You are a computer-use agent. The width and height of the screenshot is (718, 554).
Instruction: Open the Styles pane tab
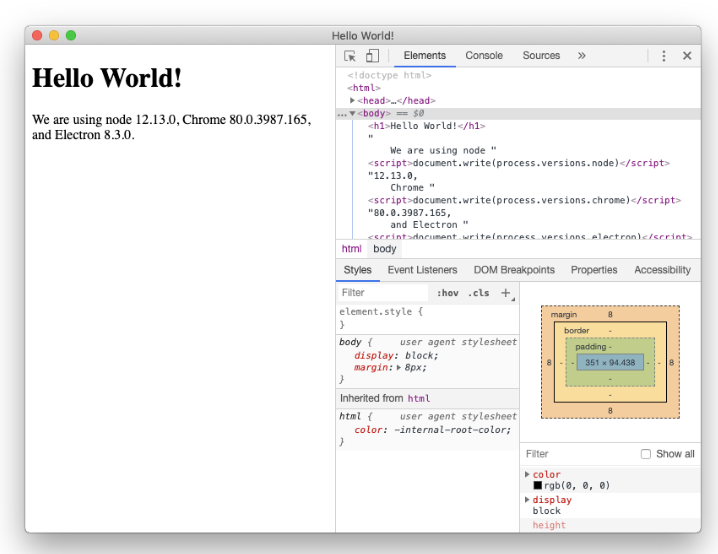358,270
